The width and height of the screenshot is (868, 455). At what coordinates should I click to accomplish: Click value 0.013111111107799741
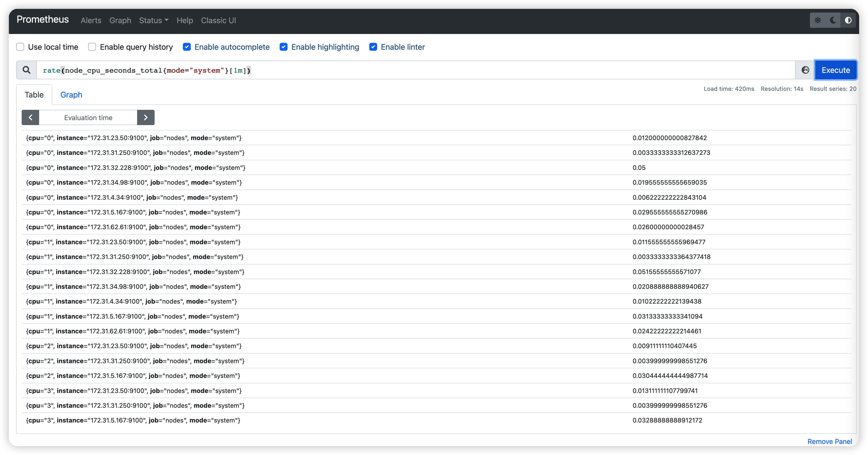tap(665, 391)
